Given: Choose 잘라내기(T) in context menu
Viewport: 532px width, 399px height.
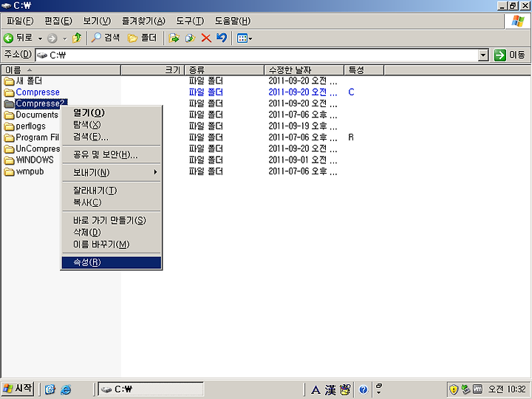Looking at the screenshot, I should (x=112, y=191).
